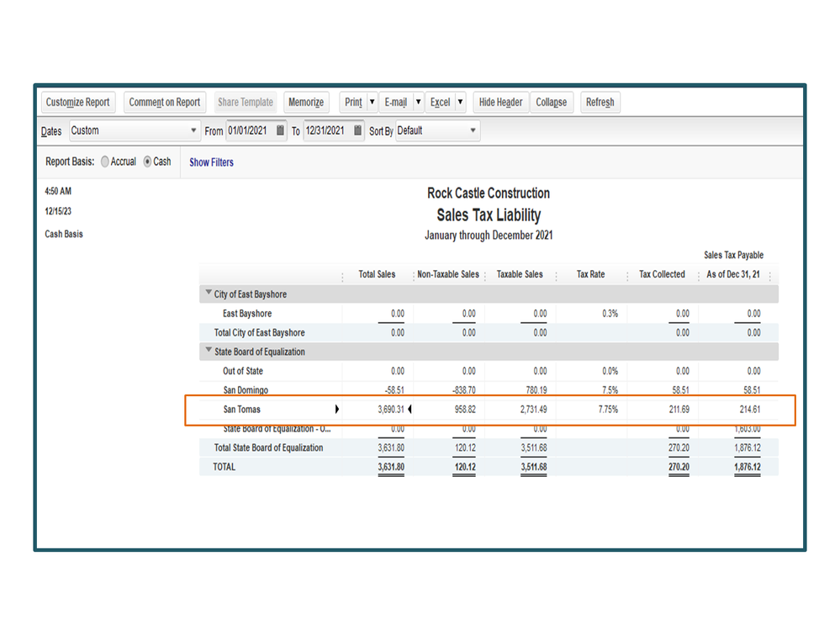Screen dimensions: 840x630
Task: Open the Dates range dropdown
Action: (x=135, y=130)
